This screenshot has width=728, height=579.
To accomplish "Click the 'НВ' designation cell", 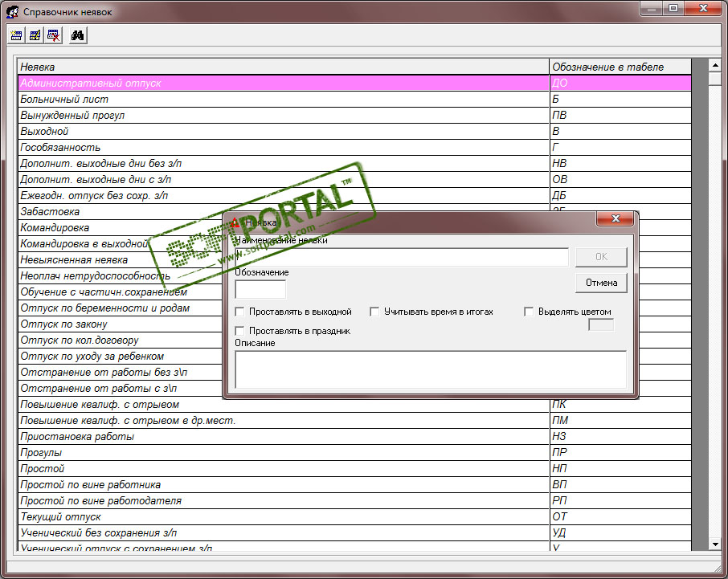I will (x=620, y=163).
